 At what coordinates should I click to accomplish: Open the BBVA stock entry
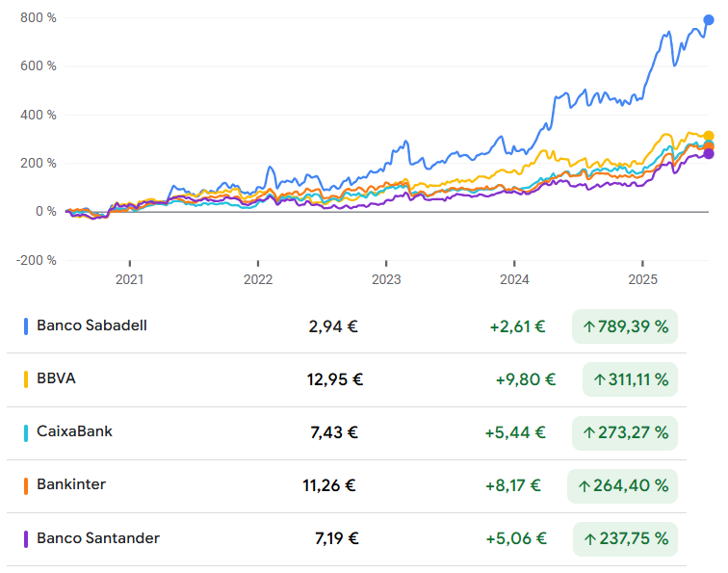[56, 378]
